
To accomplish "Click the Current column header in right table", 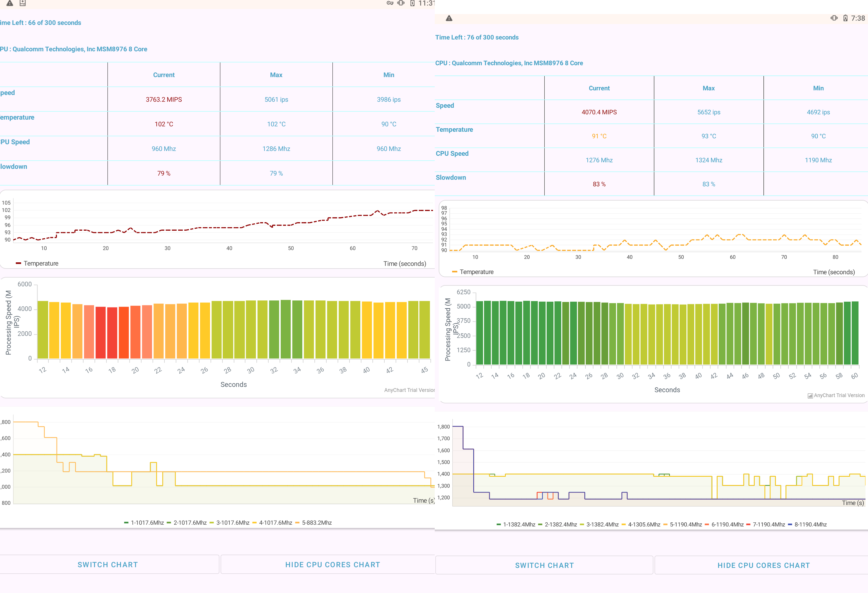I will (599, 88).
